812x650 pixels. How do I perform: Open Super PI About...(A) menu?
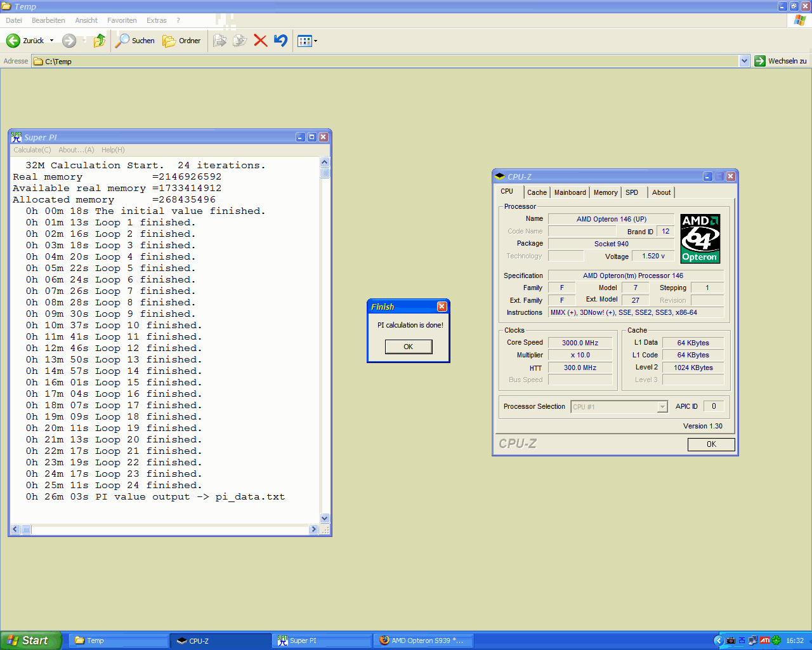tap(76, 150)
